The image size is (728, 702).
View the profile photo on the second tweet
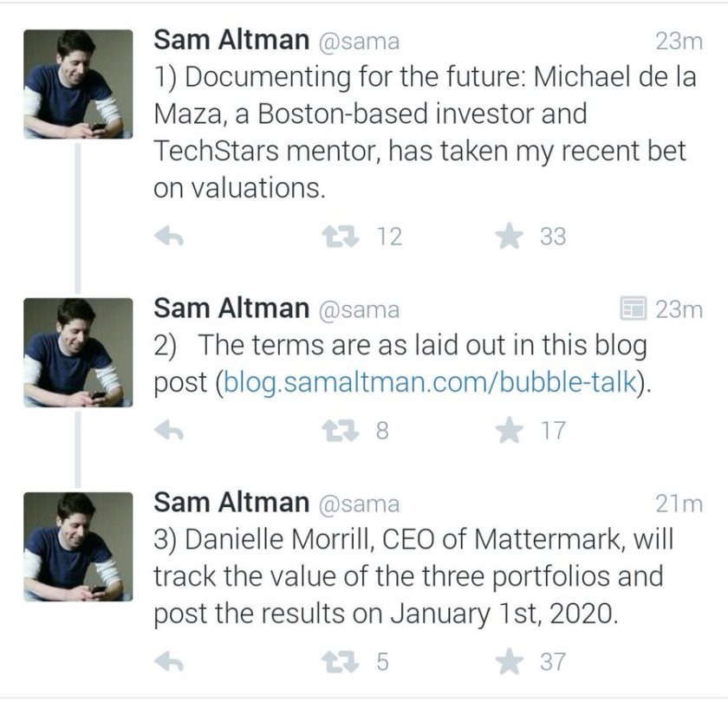pyautogui.click(x=78, y=353)
